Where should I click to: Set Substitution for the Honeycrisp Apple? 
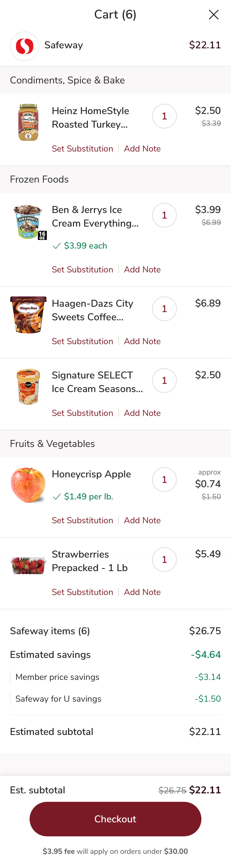(x=83, y=520)
